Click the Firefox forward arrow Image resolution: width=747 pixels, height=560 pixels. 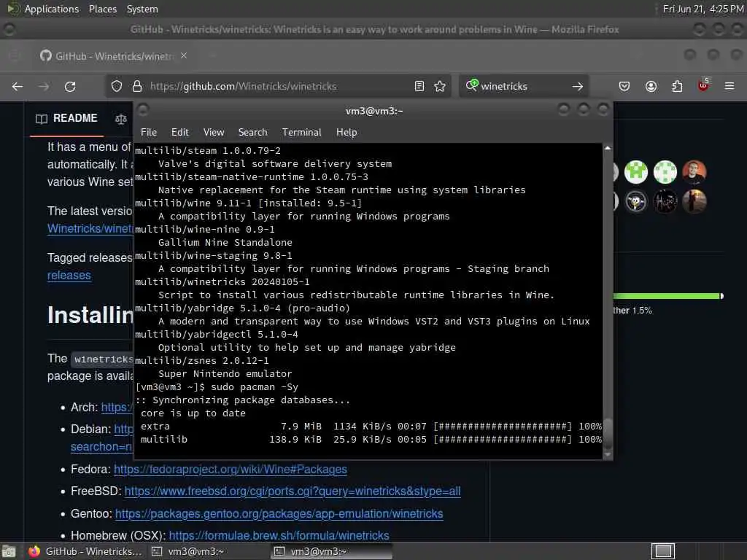44,86
